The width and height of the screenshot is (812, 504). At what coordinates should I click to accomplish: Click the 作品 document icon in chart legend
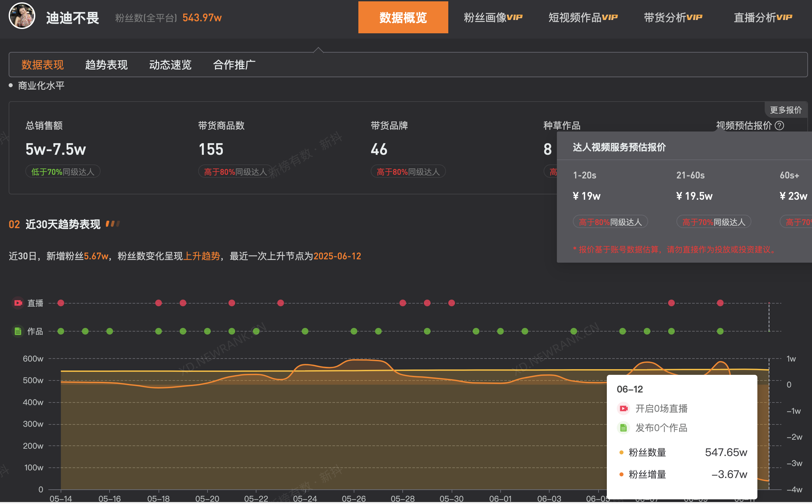coord(18,331)
